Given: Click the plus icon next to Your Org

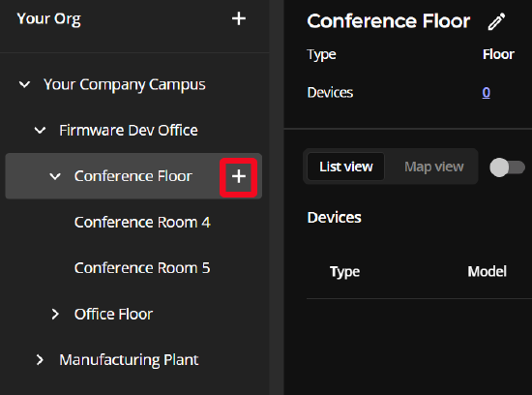Looking at the screenshot, I should point(239,18).
